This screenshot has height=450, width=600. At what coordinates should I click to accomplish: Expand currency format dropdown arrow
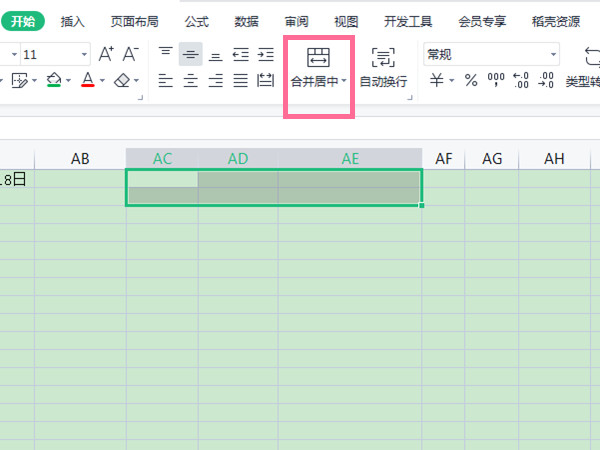[x=452, y=80]
